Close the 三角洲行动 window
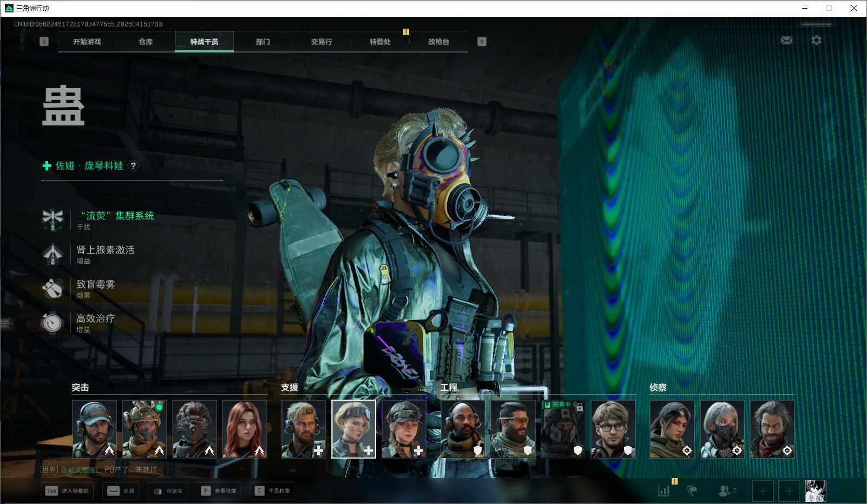The height and width of the screenshot is (504, 867). [854, 8]
